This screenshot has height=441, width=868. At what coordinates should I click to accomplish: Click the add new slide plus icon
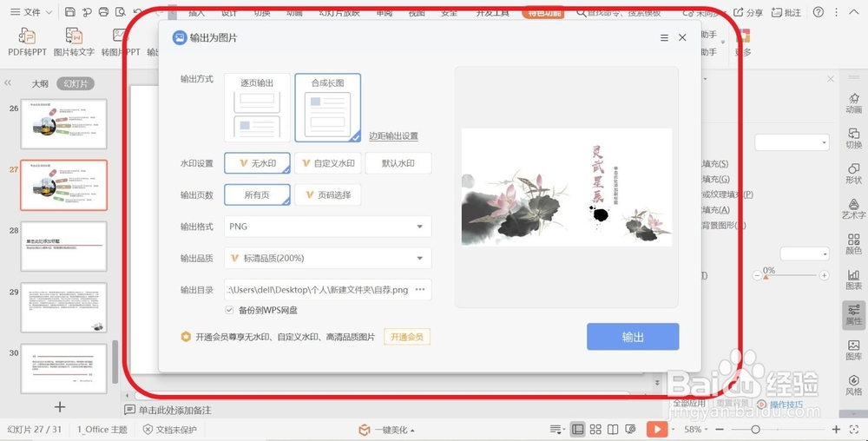tap(60, 406)
